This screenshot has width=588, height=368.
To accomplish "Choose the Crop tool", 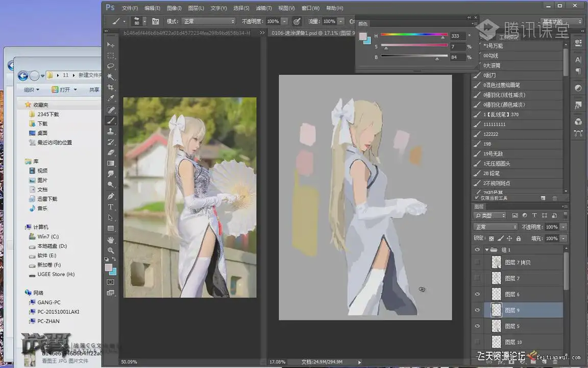I will tap(111, 88).
